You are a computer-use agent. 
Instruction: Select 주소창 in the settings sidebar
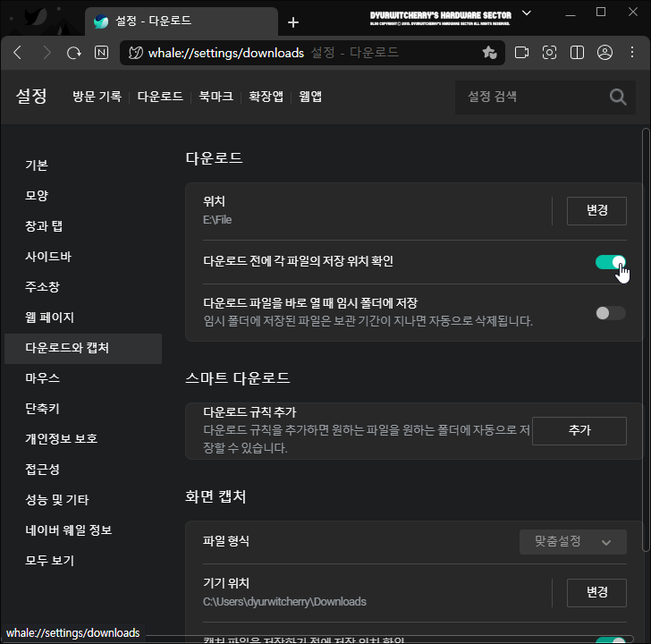tap(42, 287)
